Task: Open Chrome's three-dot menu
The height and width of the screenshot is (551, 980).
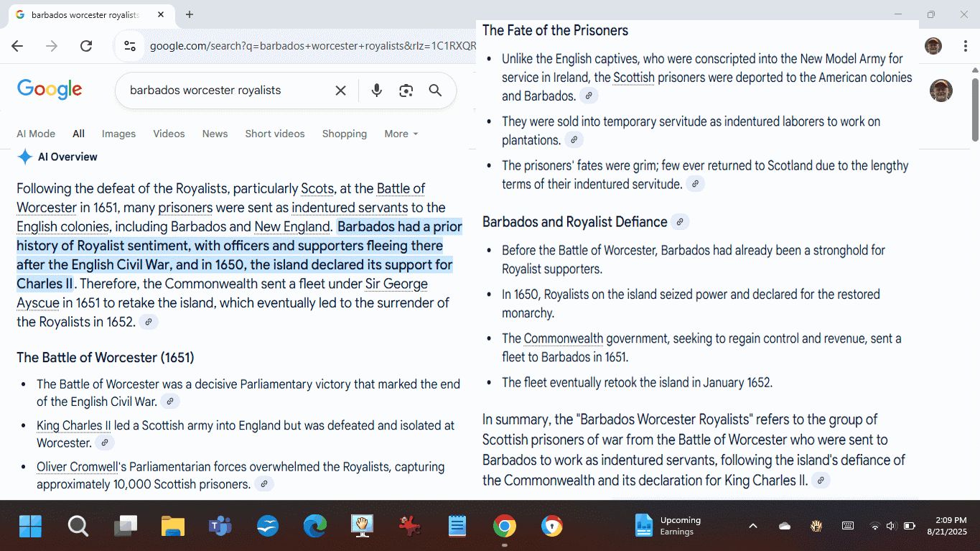Action: [x=966, y=46]
